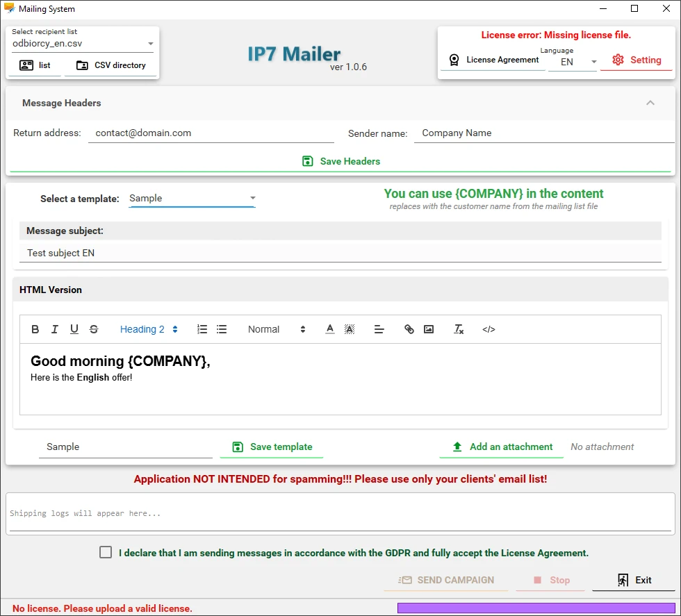The height and width of the screenshot is (616, 681).
Task: Open the text color picker
Action: pyautogui.click(x=330, y=329)
